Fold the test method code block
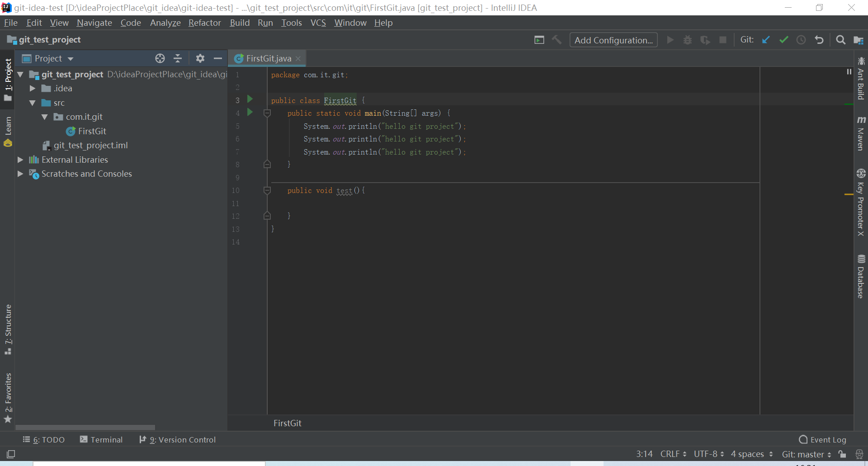Image resolution: width=868 pixels, height=466 pixels. point(267,191)
